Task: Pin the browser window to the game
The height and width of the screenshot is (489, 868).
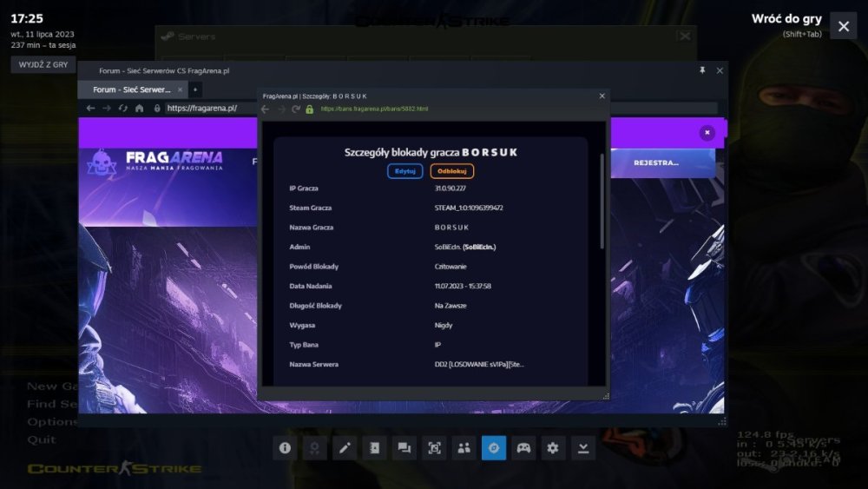Action: pos(701,70)
